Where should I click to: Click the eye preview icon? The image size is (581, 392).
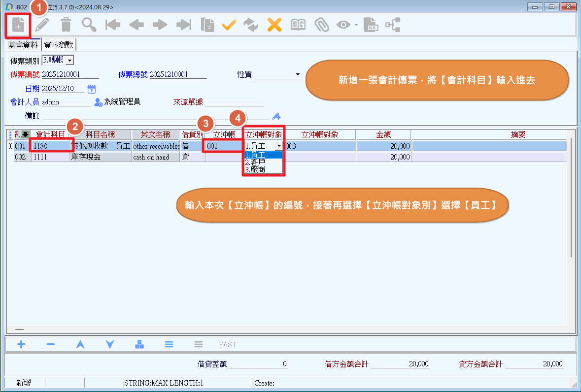tap(343, 25)
